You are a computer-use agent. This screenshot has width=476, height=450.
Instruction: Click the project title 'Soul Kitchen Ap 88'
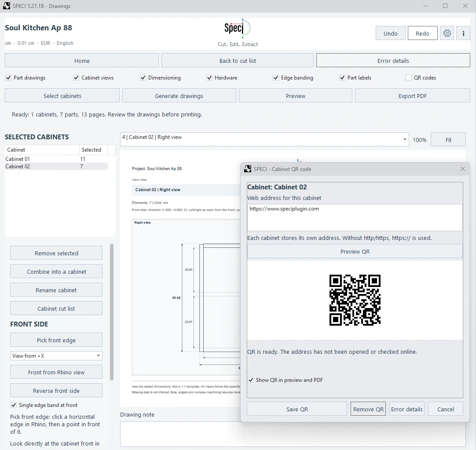pos(39,28)
